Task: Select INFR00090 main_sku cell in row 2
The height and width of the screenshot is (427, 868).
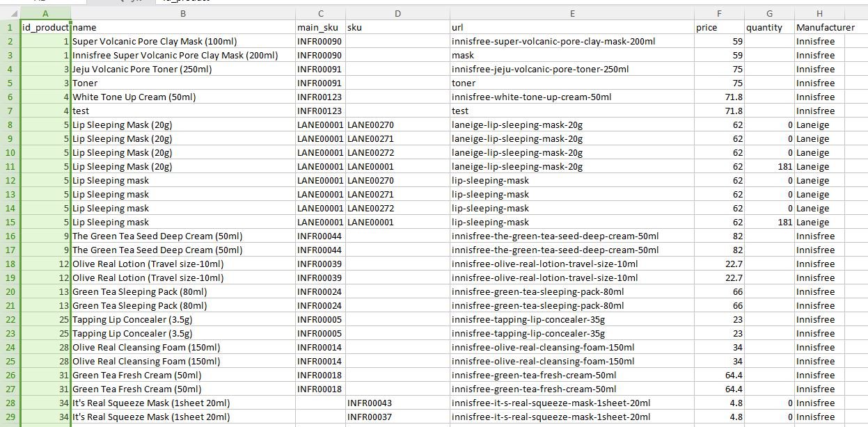Action: [321, 41]
